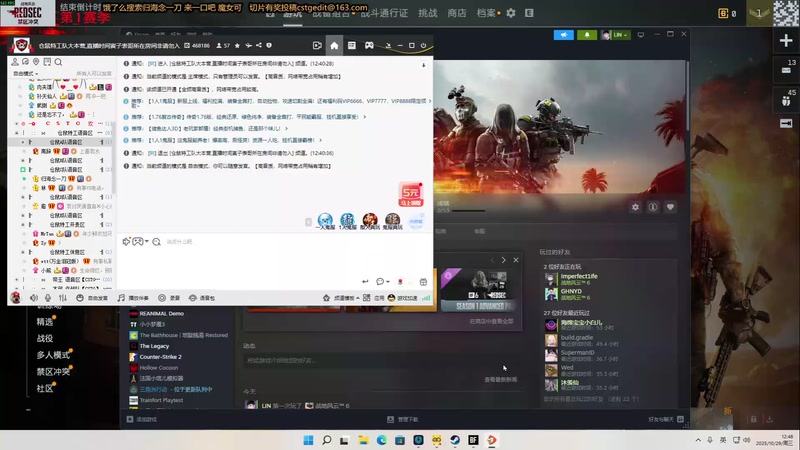Image resolution: width=800 pixels, height=450 pixels.
Task: Start recording with 录音 button
Action: (169, 298)
